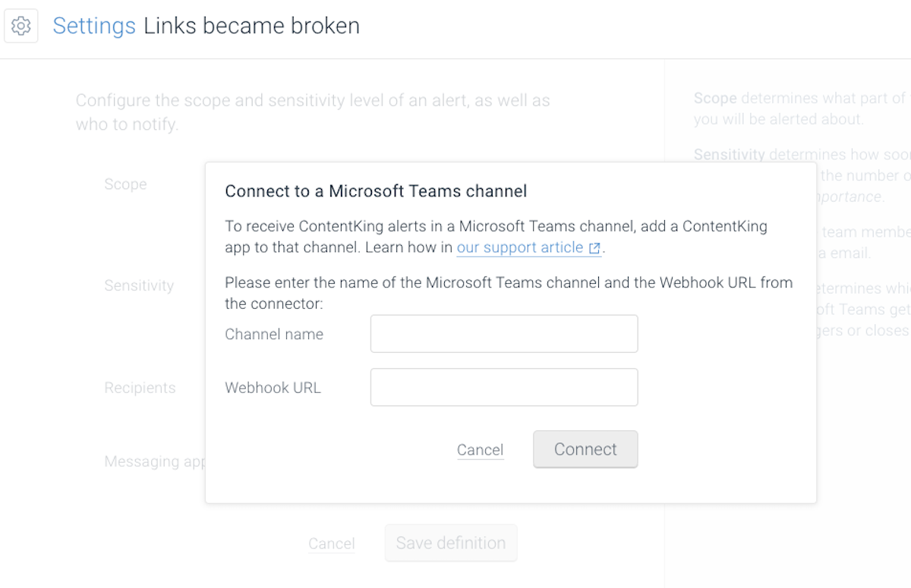Click the Connect to a Microsoft Teams channel heading

(x=376, y=190)
